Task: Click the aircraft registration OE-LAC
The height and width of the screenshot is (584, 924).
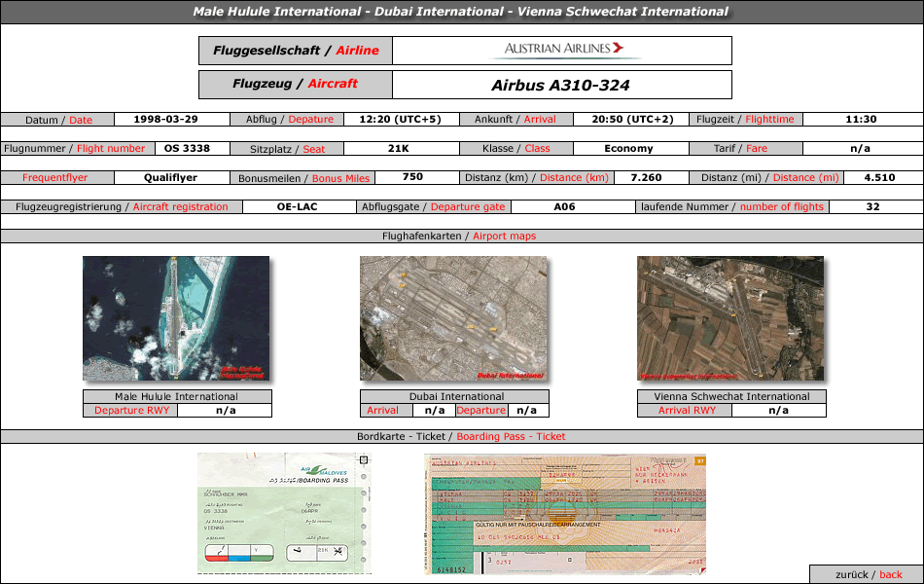Action: point(297,206)
